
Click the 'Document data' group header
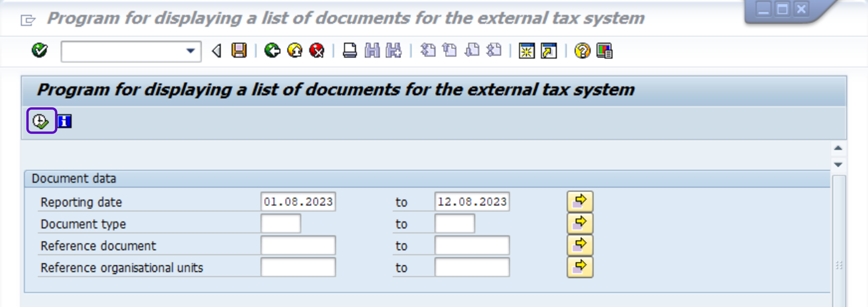pos(74,178)
